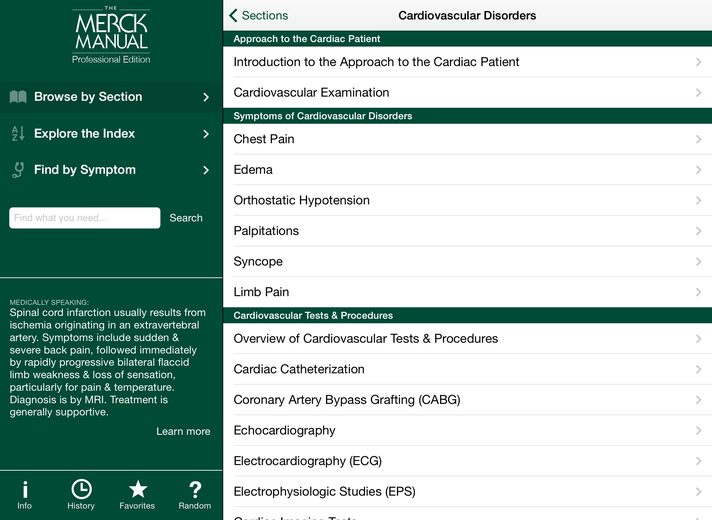Click the Find what you need search field
The image size is (712, 520).
pos(84,218)
